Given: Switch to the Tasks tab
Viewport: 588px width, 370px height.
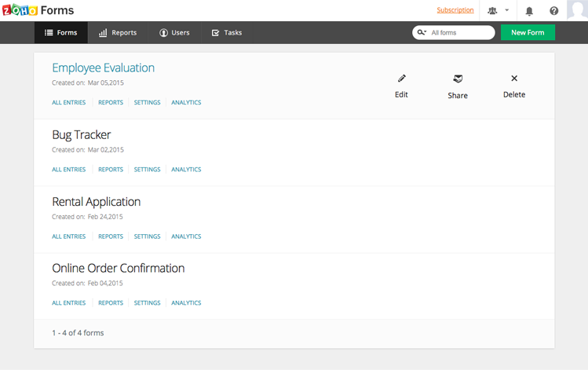Looking at the screenshot, I should [227, 33].
